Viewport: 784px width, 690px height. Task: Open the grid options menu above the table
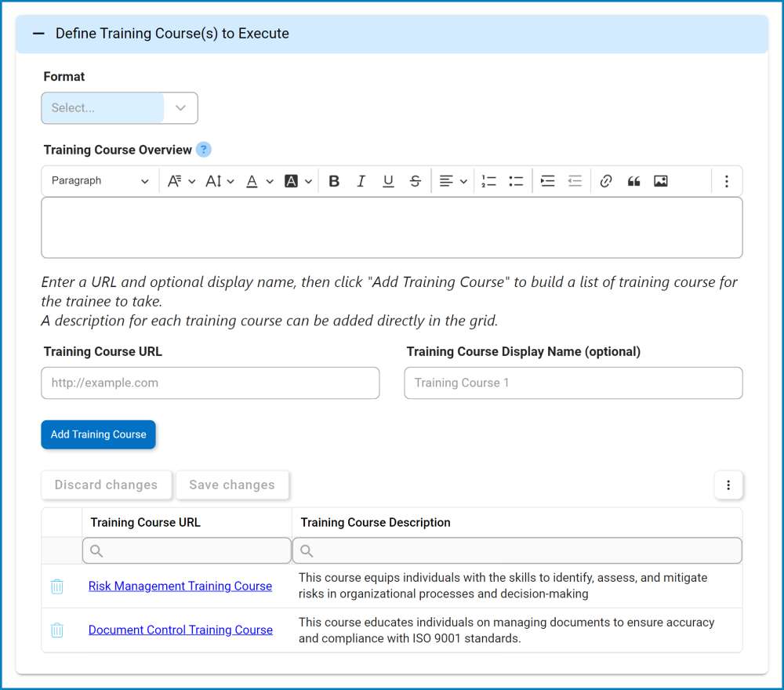tap(728, 485)
